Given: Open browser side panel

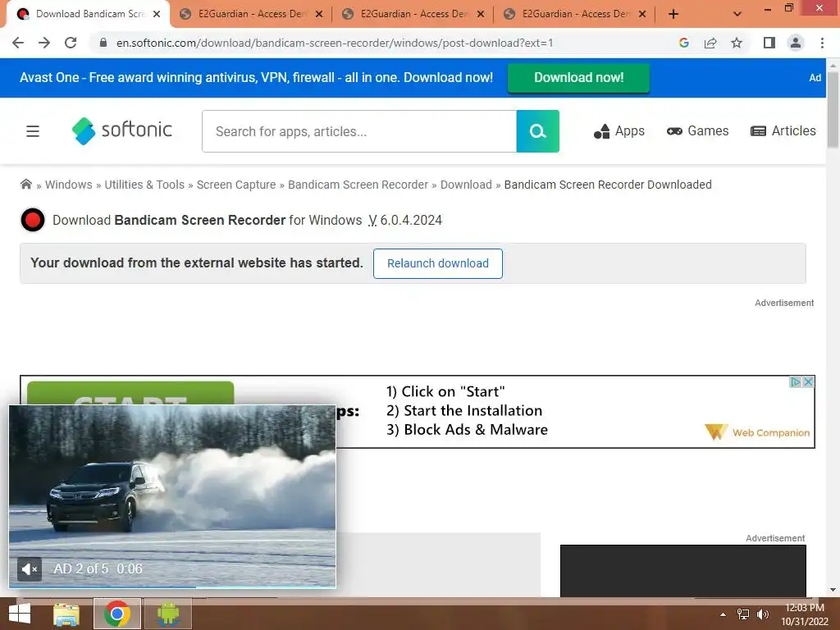Looking at the screenshot, I should coord(769,43).
